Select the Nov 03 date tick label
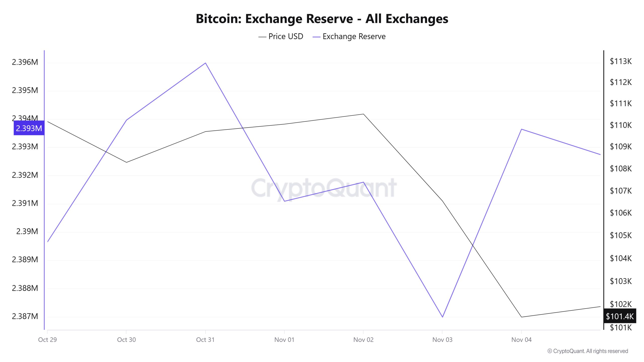The height and width of the screenshot is (362, 644). tap(442, 340)
